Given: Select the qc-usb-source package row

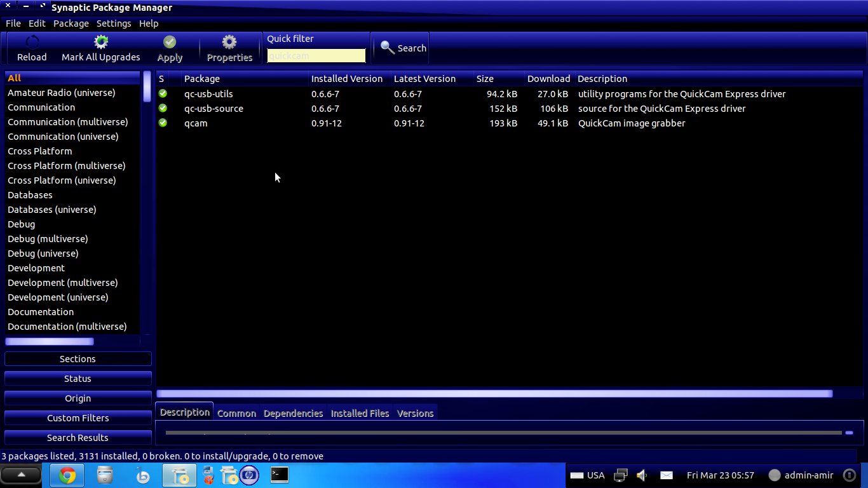Looking at the screenshot, I should pyautogui.click(x=508, y=108).
